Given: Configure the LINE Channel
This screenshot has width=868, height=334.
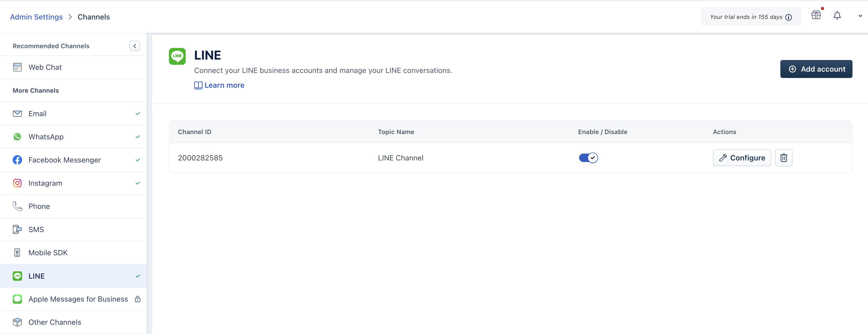Looking at the screenshot, I should pyautogui.click(x=742, y=158).
